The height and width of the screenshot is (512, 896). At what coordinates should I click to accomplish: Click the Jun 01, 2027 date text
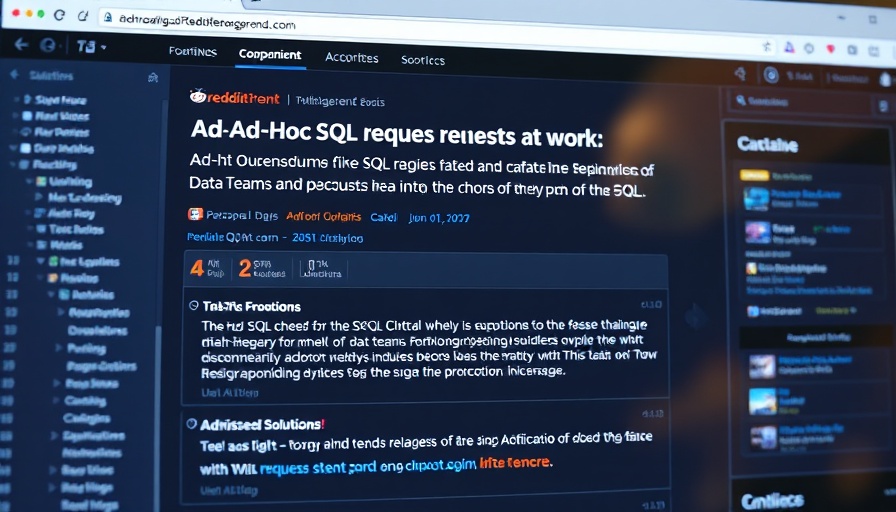[439, 218]
